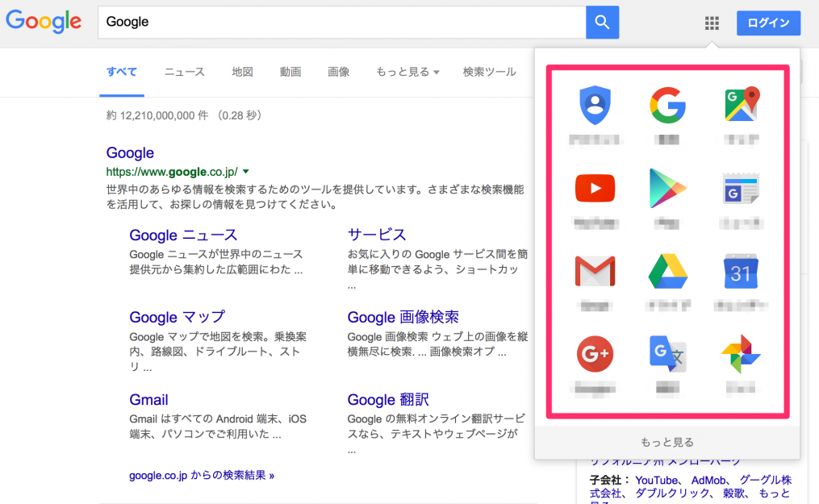Click もっと見る at bottom of apps panel
Viewport: 819px width, 504px height.
click(x=667, y=443)
